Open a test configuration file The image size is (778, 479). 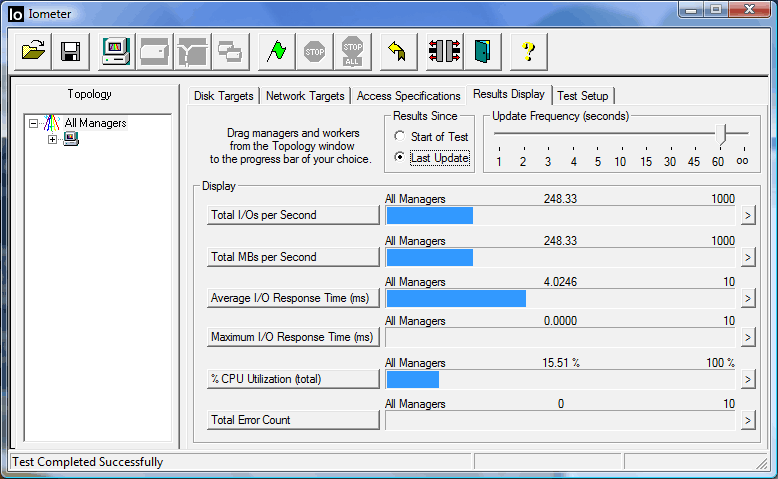(x=33, y=51)
